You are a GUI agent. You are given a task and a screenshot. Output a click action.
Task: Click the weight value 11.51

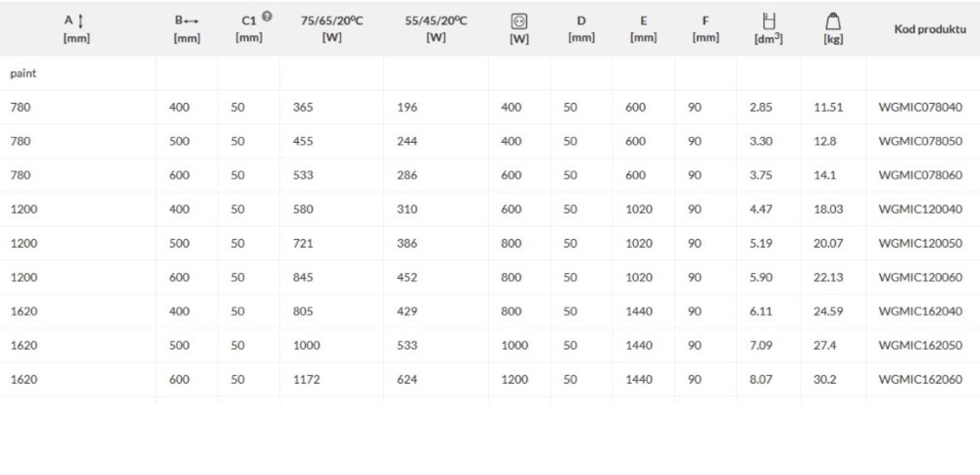pyautogui.click(x=828, y=108)
